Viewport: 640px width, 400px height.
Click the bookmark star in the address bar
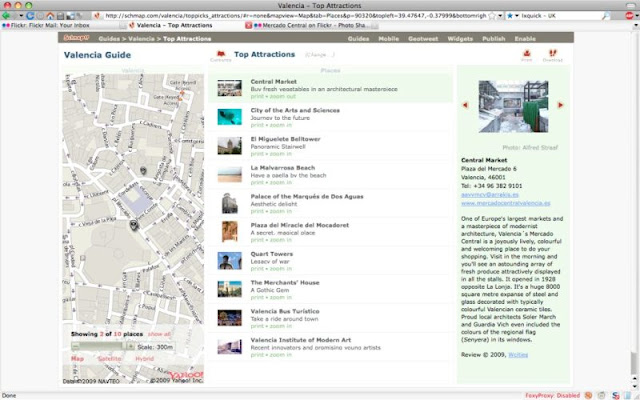tap(492, 16)
